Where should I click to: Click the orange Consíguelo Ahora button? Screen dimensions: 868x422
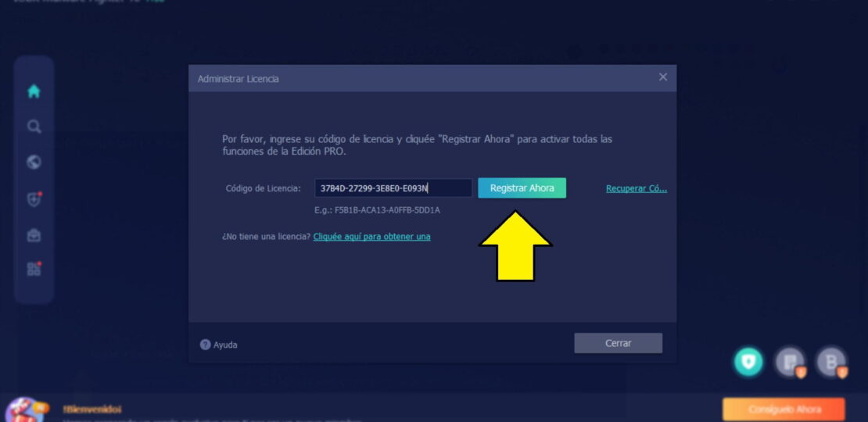[784, 409]
